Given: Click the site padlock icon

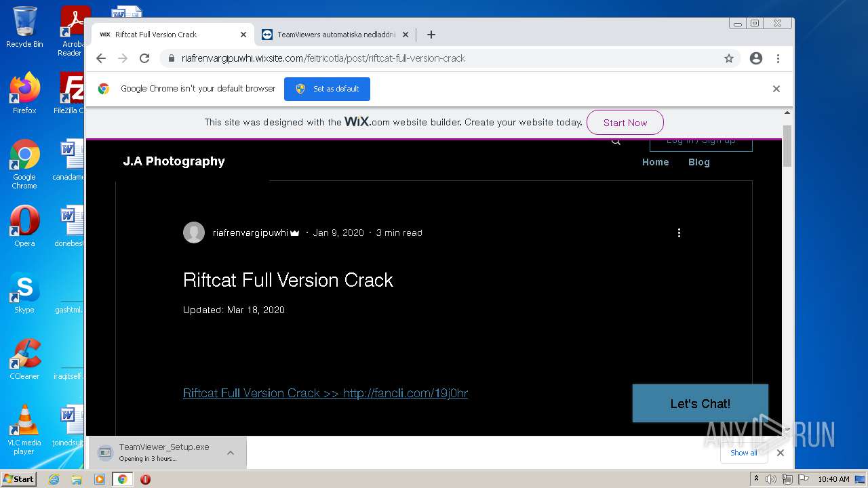Looking at the screenshot, I should coord(172,58).
